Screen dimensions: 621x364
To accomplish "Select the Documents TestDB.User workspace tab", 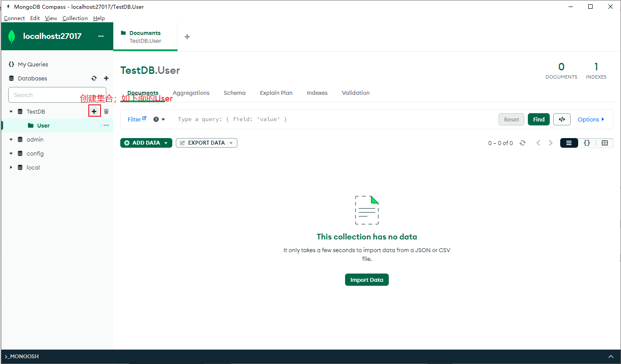I will (145, 37).
